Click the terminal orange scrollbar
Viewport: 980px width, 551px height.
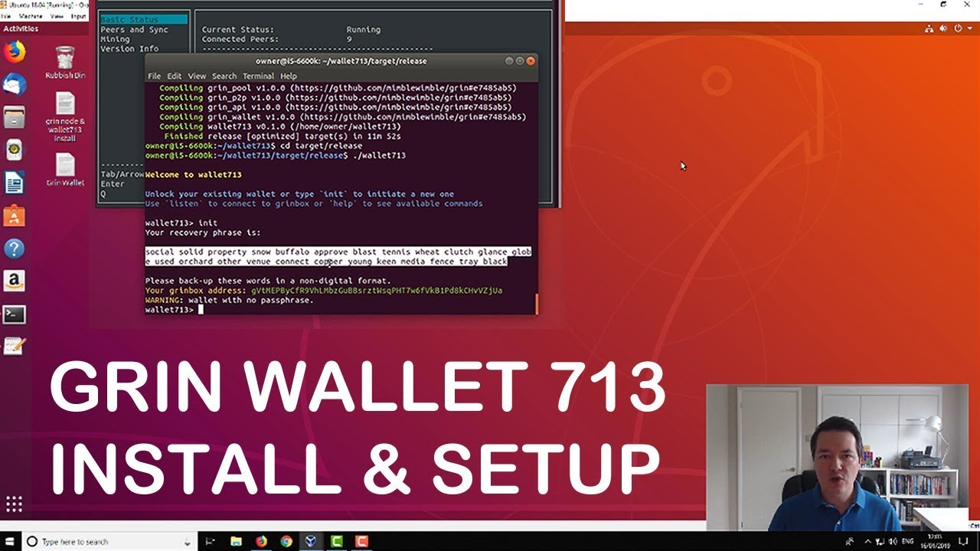coord(536,304)
